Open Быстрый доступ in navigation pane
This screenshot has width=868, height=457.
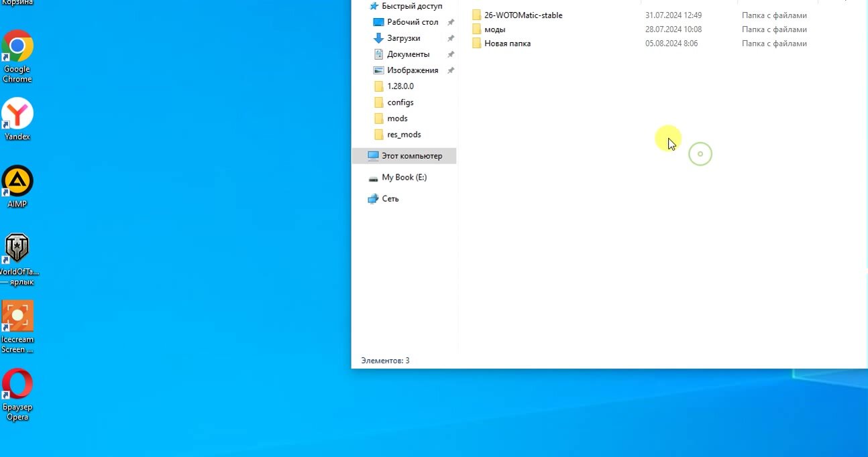click(411, 6)
